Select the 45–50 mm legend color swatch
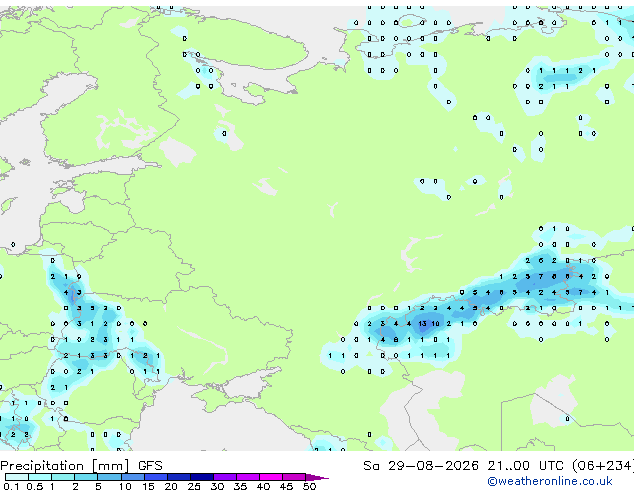The width and height of the screenshot is (634, 490). (x=294, y=477)
